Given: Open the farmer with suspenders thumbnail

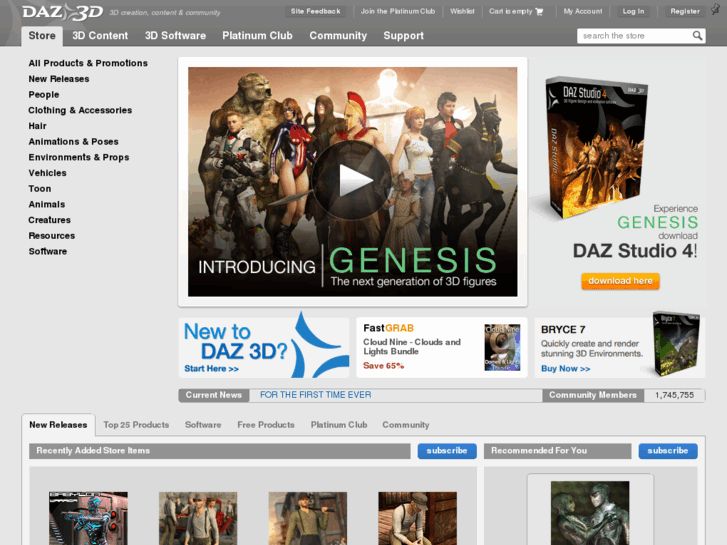Looking at the screenshot, I should 307,519.
